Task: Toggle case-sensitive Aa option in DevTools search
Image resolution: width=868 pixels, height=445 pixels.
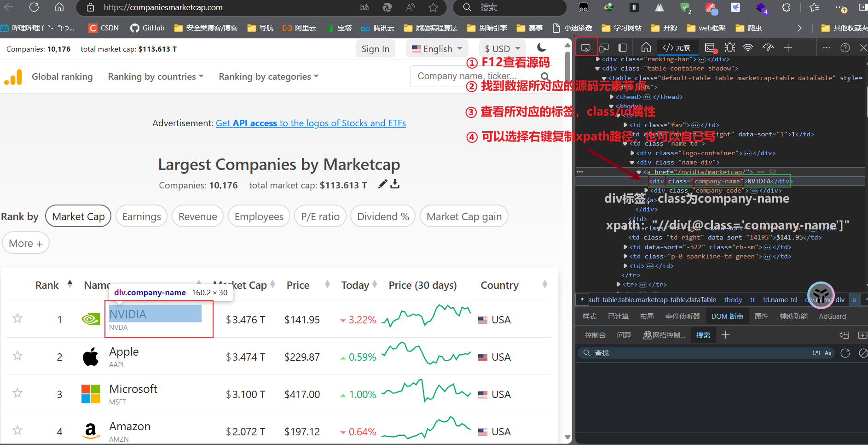Action: [828, 353]
